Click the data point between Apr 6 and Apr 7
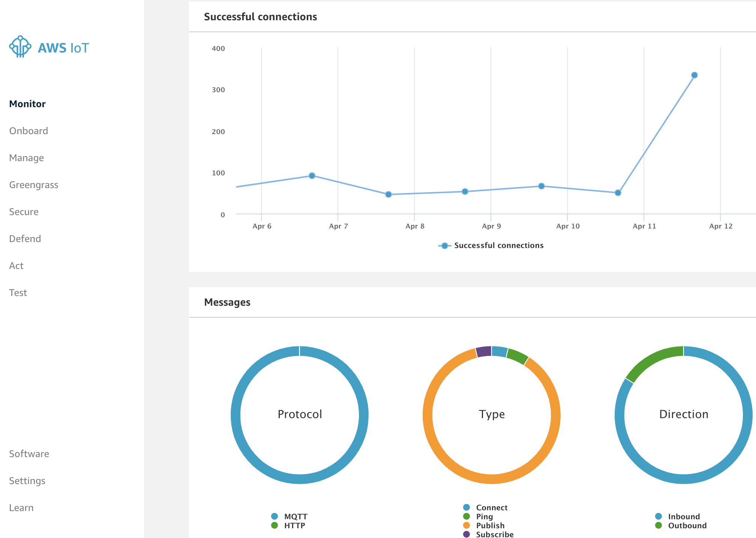The height and width of the screenshot is (538, 756). point(312,176)
